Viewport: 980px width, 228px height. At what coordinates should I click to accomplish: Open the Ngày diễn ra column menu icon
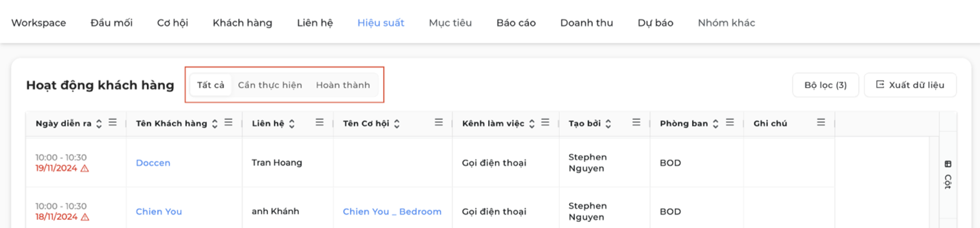[x=112, y=122]
